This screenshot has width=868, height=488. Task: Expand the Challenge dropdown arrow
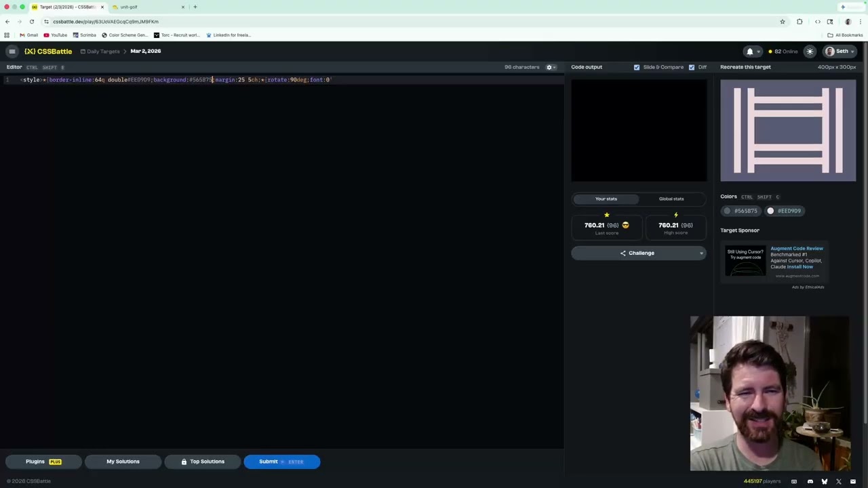coord(701,253)
